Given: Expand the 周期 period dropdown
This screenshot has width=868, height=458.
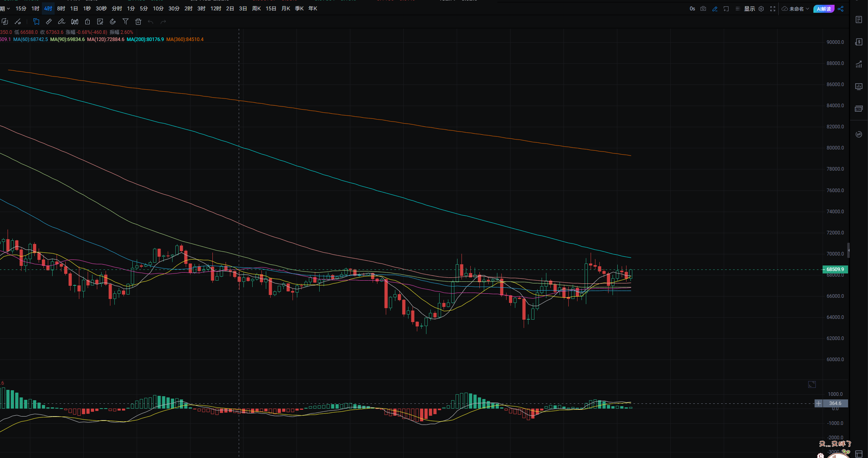Looking at the screenshot, I should (5, 8).
